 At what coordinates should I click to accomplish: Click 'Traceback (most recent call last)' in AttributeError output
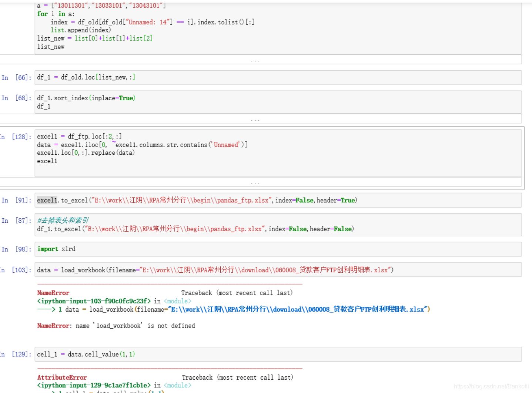(237, 377)
